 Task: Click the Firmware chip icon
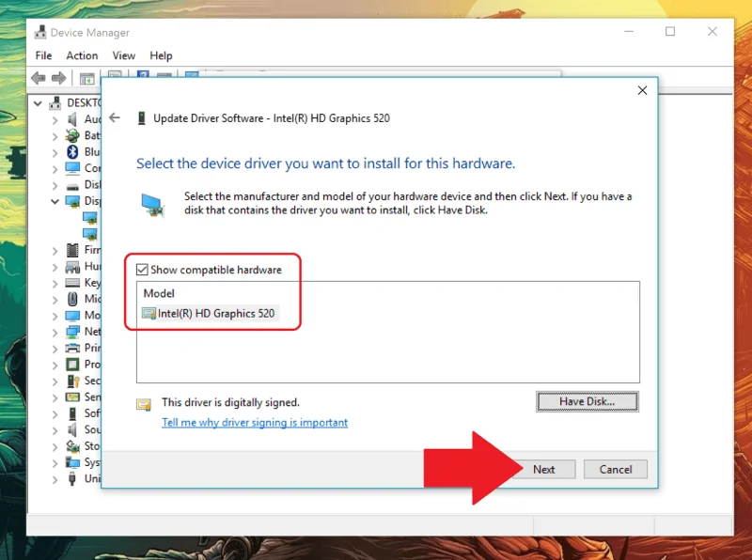pos(72,250)
